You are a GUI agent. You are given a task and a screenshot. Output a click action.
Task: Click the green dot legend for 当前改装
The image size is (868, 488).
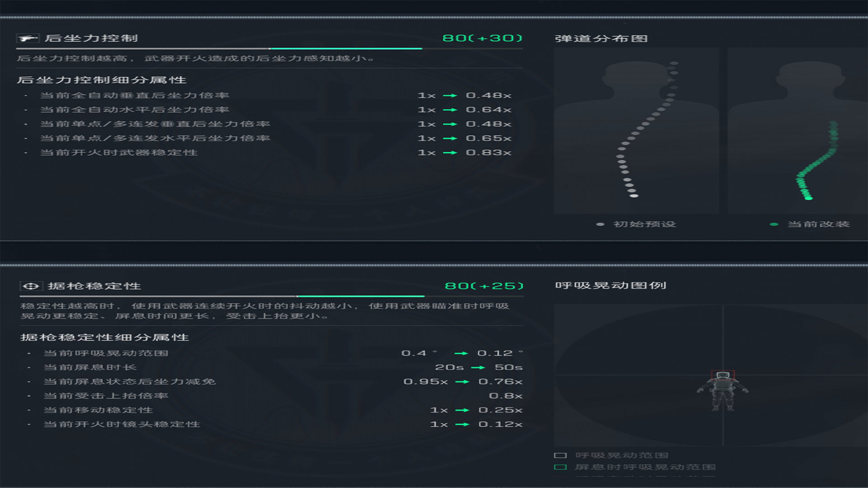click(774, 224)
